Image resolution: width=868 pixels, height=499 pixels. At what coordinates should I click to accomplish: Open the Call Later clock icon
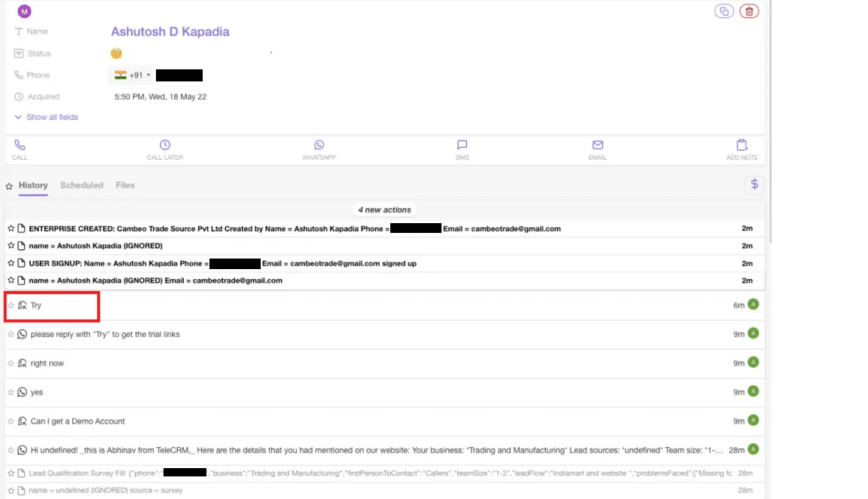164,145
